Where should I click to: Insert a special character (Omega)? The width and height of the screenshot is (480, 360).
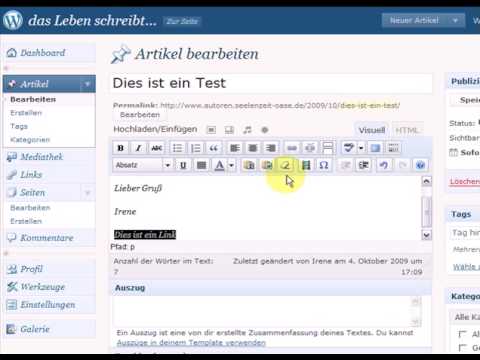(323, 165)
